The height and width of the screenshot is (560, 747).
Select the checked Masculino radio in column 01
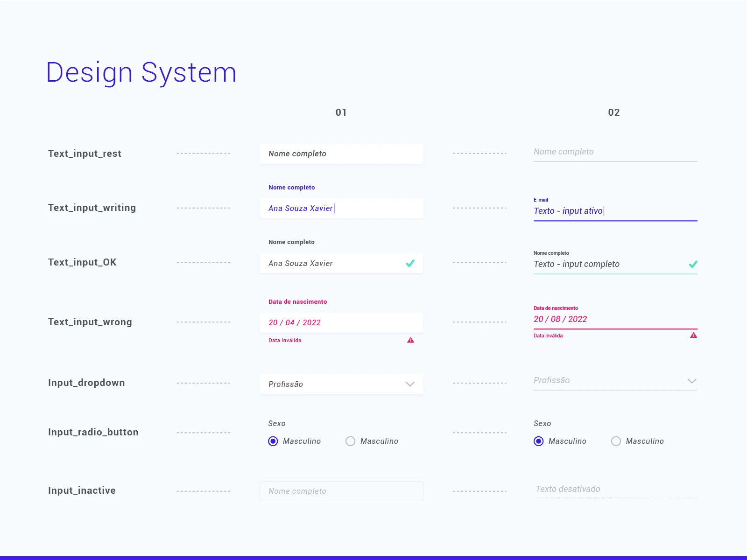tap(273, 441)
